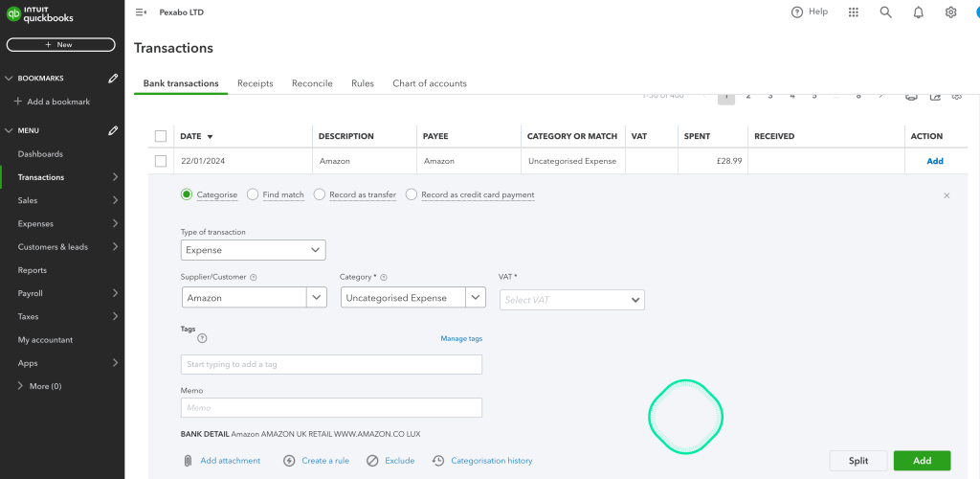Image resolution: width=980 pixels, height=479 pixels.
Task: Open the apps grid icon
Action: 853,12
